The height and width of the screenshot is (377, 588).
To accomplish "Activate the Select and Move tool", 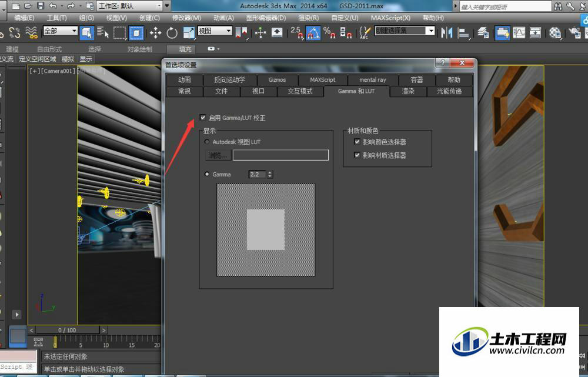I will 155,33.
